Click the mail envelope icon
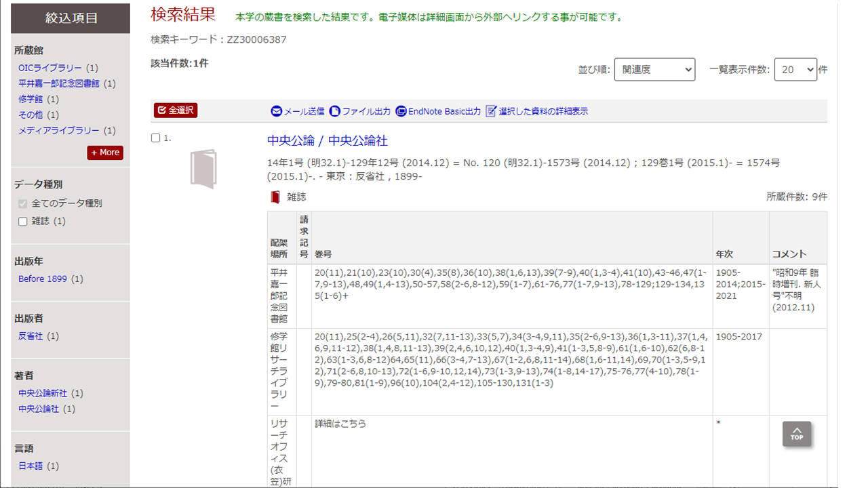Image resolution: width=868 pixels, height=488 pixels. [x=276, y=111]
